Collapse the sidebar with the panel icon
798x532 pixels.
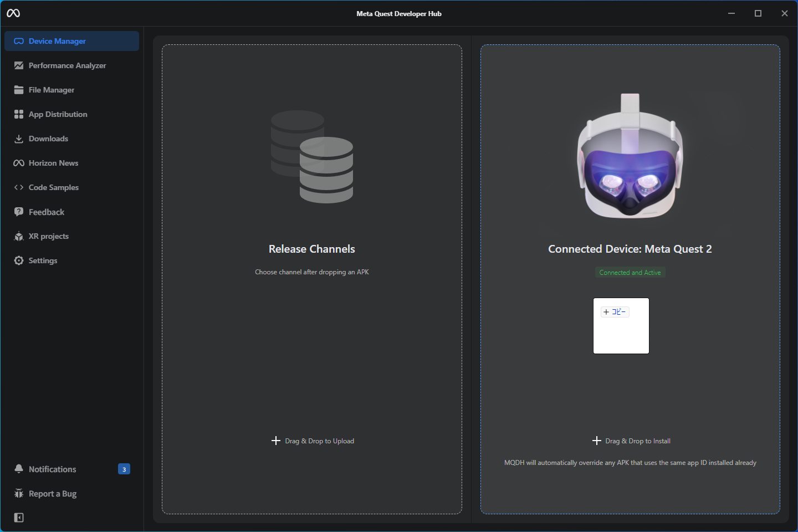click(x=19, y=518)
